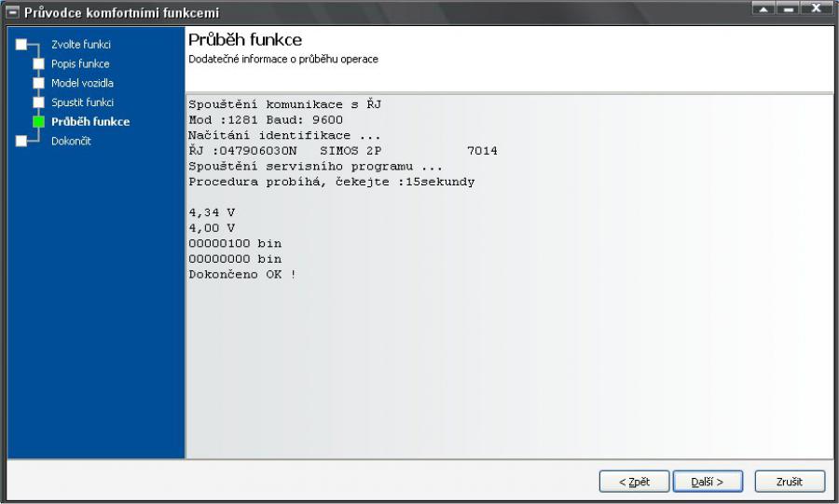Go back with the < Zpět button
Screen dimensions: 839x504
[x=634, y=482]
